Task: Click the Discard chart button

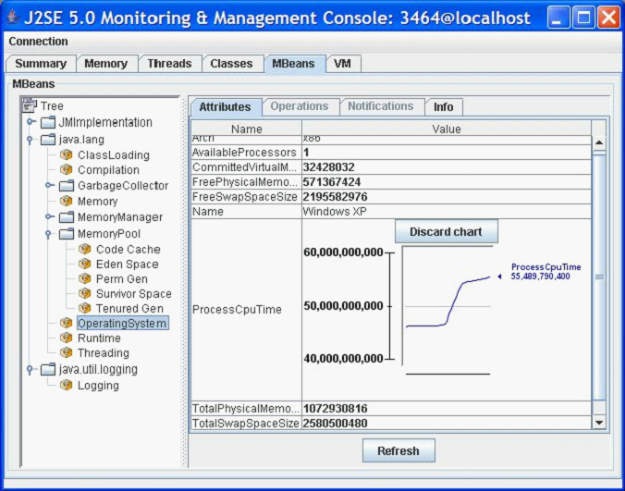Action: coord(446,232)
